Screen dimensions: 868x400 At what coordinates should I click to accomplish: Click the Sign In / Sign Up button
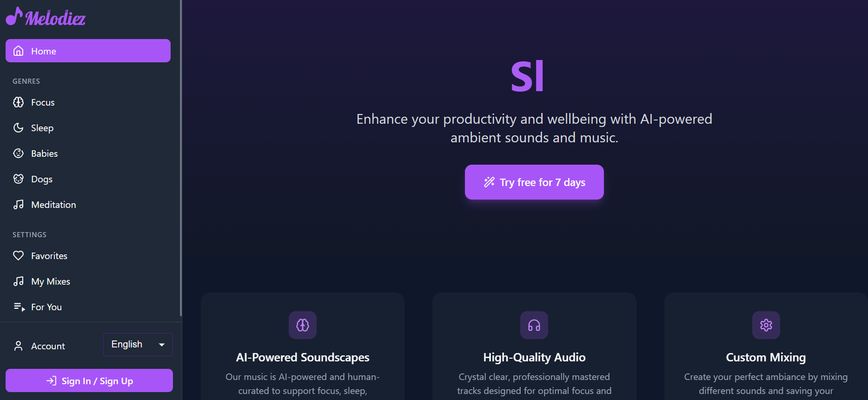[89, 381]
